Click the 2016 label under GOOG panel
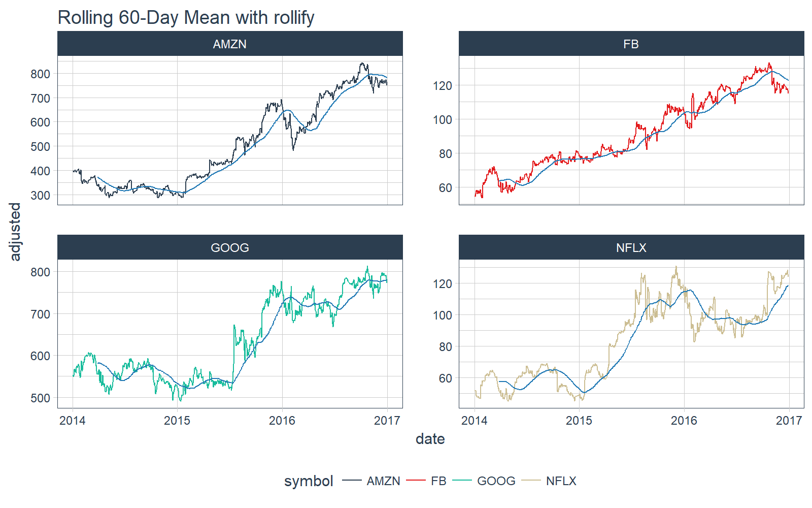This screenshot has width=812, height=508. point(282,421)
